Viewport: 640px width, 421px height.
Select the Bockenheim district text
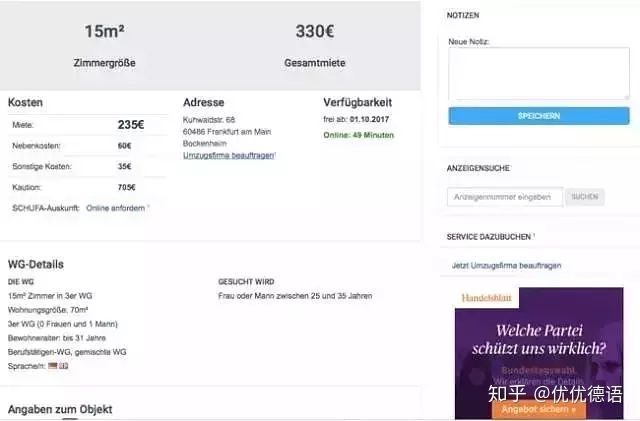tap(205, 144)
